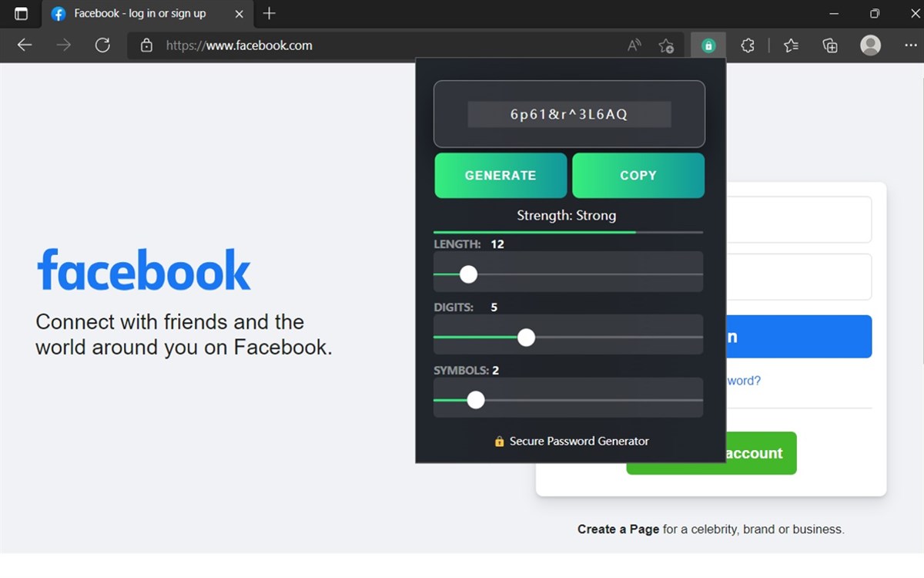Open the tab actions menu
The width and height of the screenshot is (924, 578).
coord(21,13)
